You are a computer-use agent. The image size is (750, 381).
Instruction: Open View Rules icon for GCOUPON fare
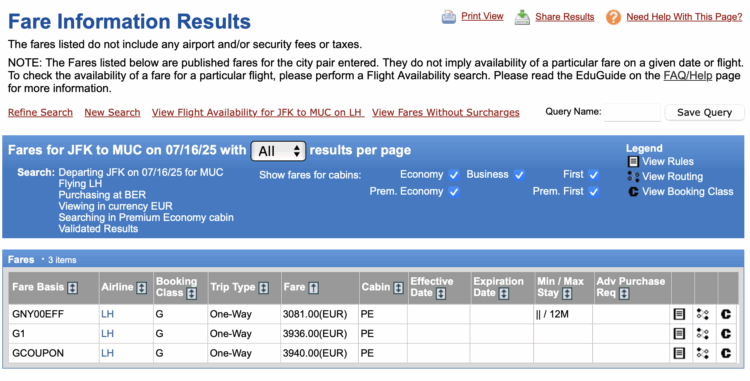[679, 353]
